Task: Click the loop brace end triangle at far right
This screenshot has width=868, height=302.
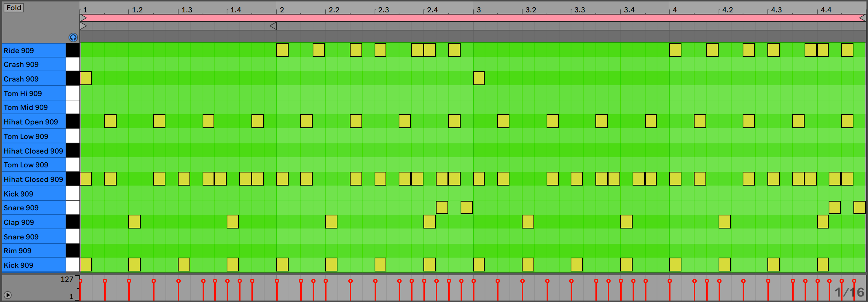Action: (x=862, y=18)
